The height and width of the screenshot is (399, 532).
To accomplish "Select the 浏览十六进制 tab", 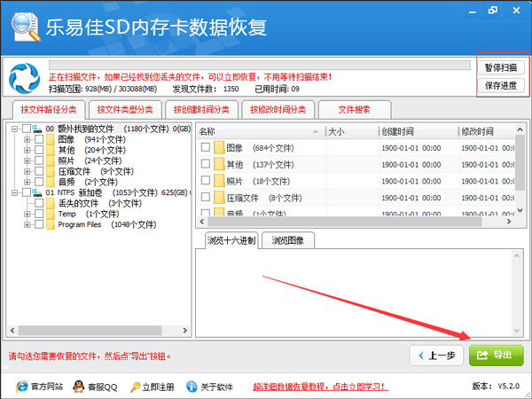I will click(231, 240).
